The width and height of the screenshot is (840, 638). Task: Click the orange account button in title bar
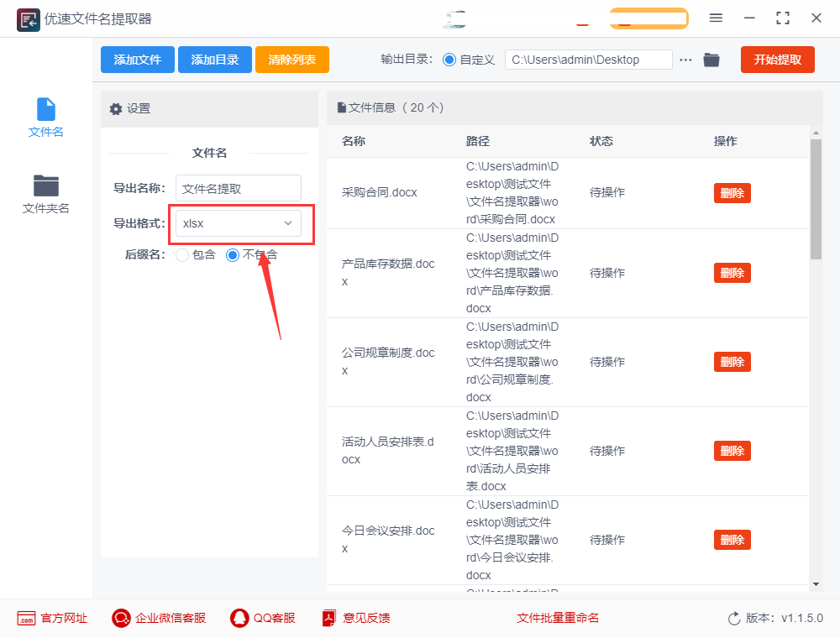pyautogui.click(x=648, y=18)
